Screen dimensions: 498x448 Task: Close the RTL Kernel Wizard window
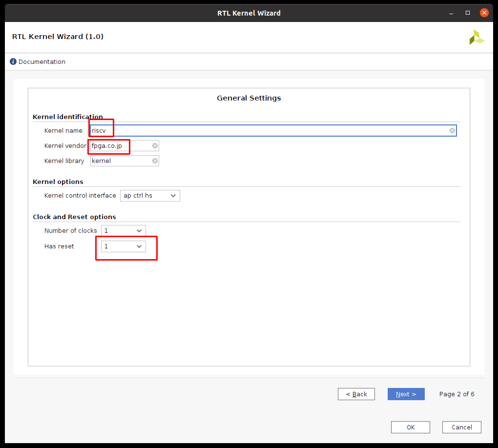[484, 13]
